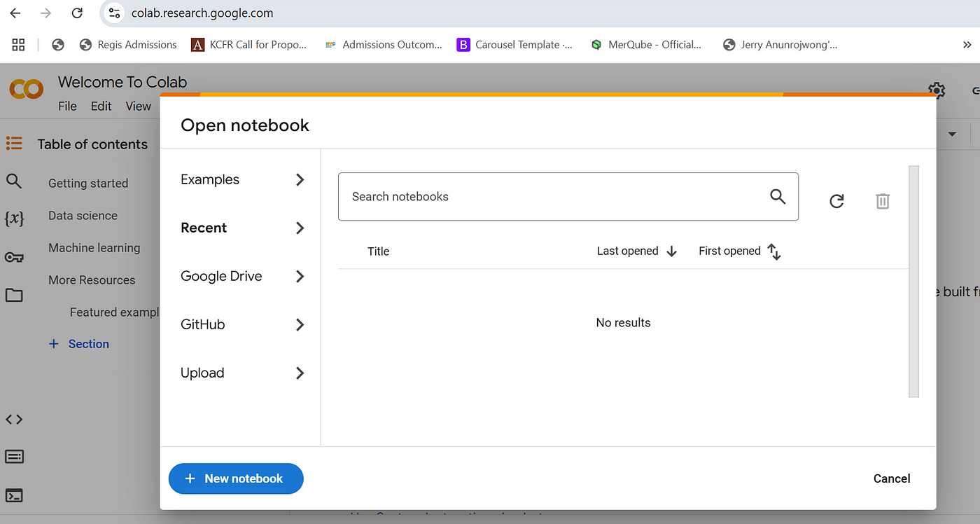
Task: Open the Edit menu
Action: [101, 106]
